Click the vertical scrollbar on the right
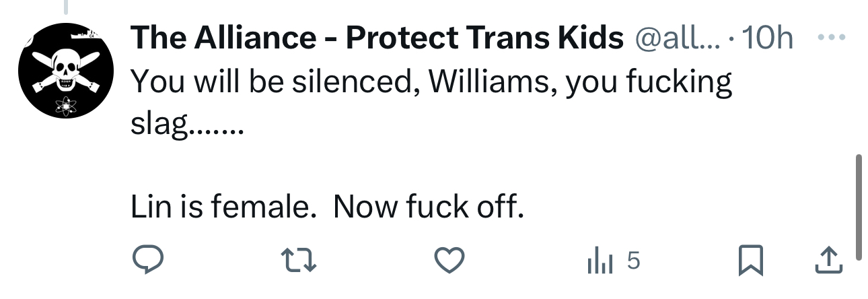The height and width of the screenshot is (299, 868). 859,205
